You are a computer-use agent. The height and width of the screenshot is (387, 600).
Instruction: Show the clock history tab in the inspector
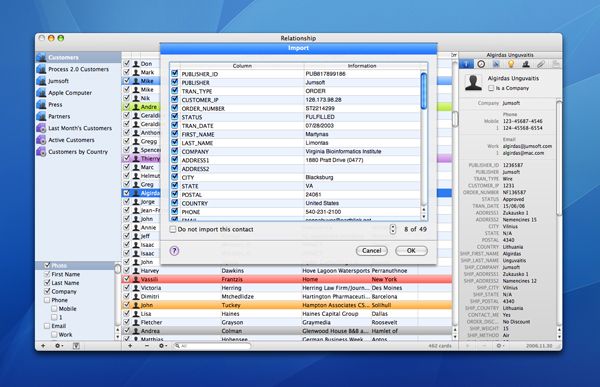click(481, 64)
